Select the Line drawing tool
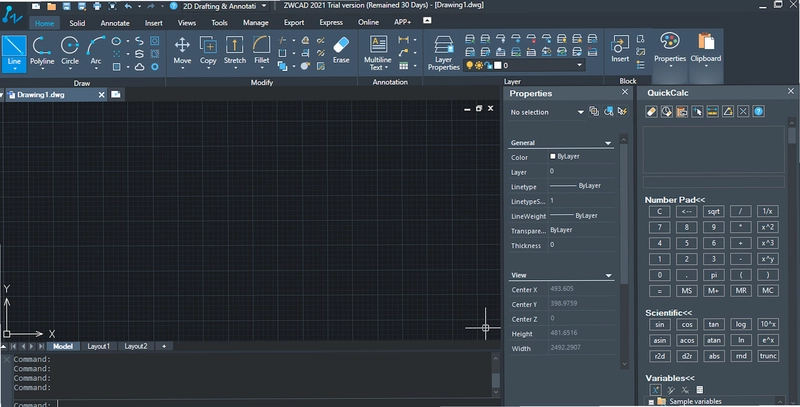The height and width of the screenshot is (407, 800). (14, 53)
